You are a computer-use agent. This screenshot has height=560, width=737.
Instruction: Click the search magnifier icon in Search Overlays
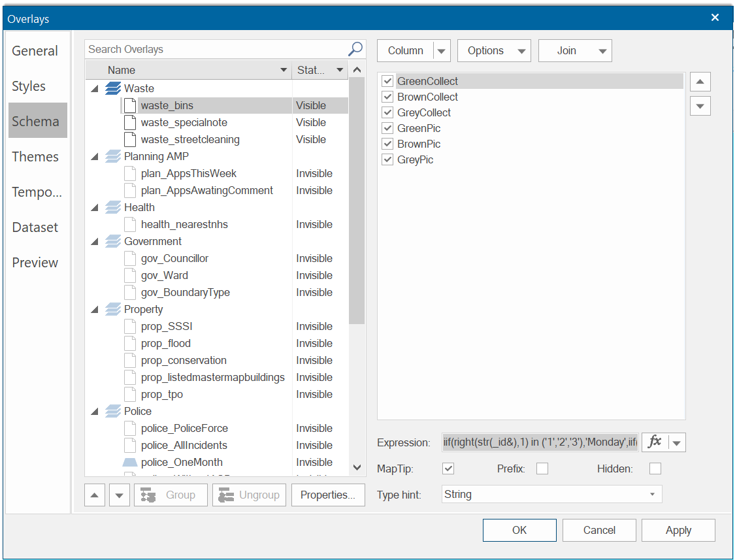pos(355,49)
